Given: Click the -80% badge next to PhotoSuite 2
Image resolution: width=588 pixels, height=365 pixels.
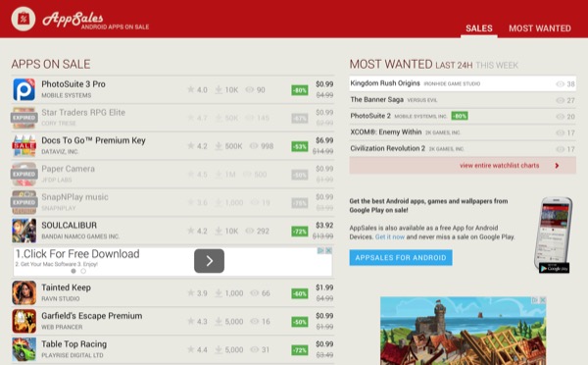Looking at the screenshot, I should (460, 116).
